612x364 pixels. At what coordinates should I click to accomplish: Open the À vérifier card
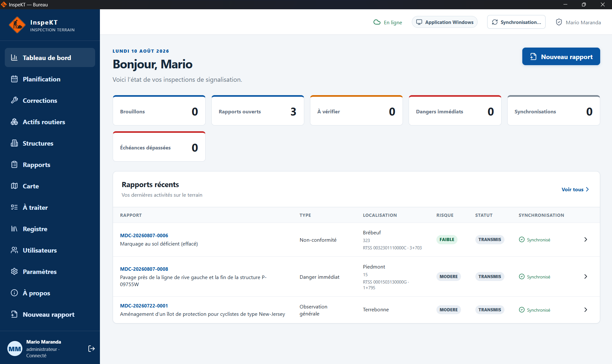pyautogui.click(x=356, y=110)
